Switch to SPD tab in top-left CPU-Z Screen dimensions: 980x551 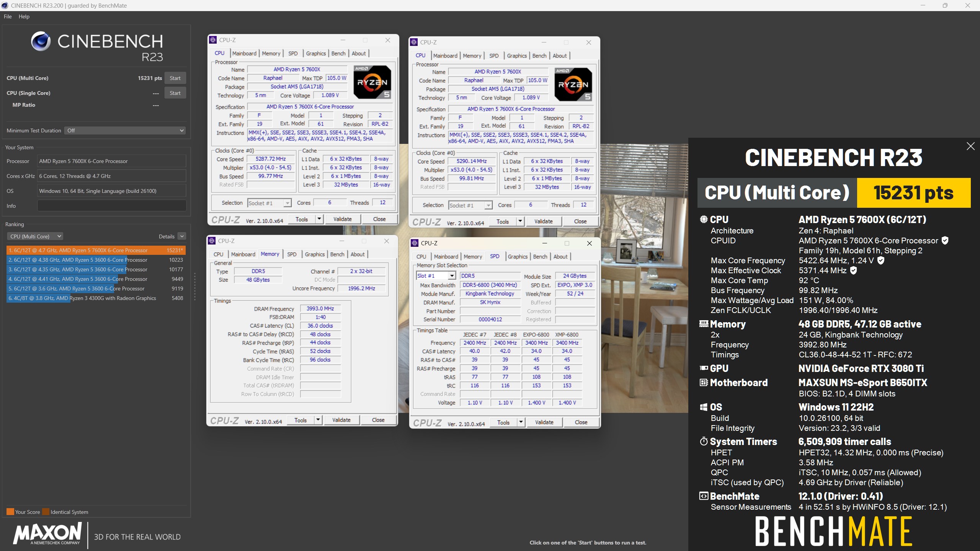point(293,53)
